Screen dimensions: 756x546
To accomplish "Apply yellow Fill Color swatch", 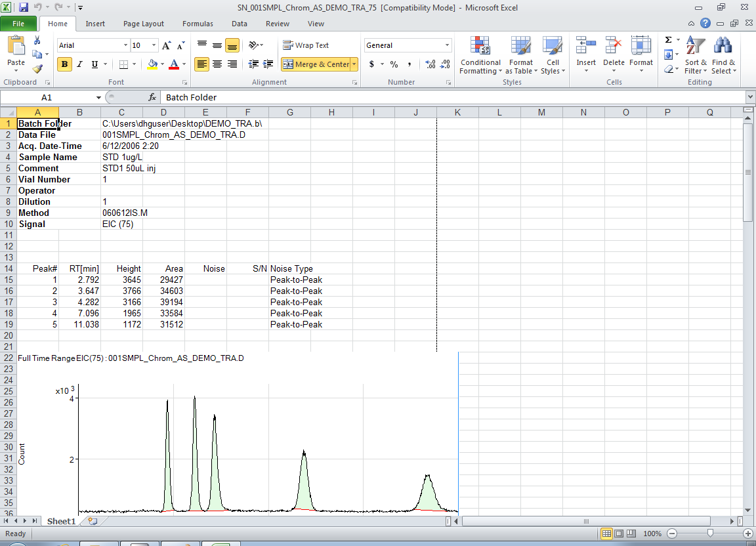I will pyautogui.click(x=152, y=64).
